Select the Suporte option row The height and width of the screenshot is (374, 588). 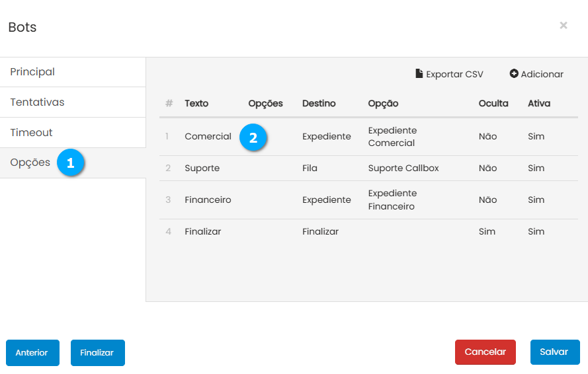pyautogui.click(x=202, y=168)
